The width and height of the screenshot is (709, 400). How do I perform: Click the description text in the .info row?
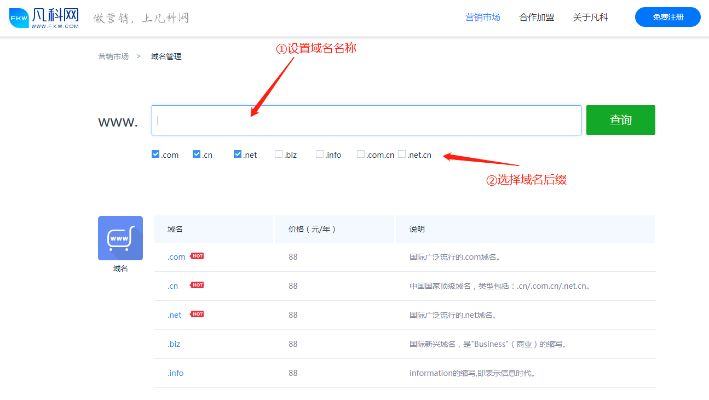pyautogui.click(x=473, y=373)
